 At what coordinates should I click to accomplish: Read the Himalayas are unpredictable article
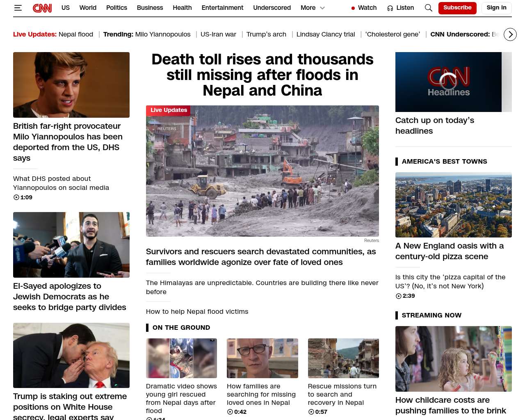262,287
